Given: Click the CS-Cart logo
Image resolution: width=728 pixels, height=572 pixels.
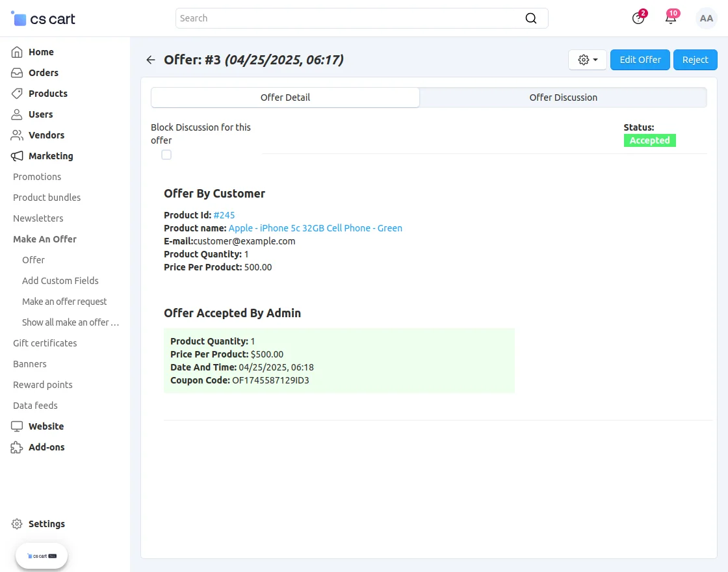Looking at the screenshot, I should tap(44, 19).
